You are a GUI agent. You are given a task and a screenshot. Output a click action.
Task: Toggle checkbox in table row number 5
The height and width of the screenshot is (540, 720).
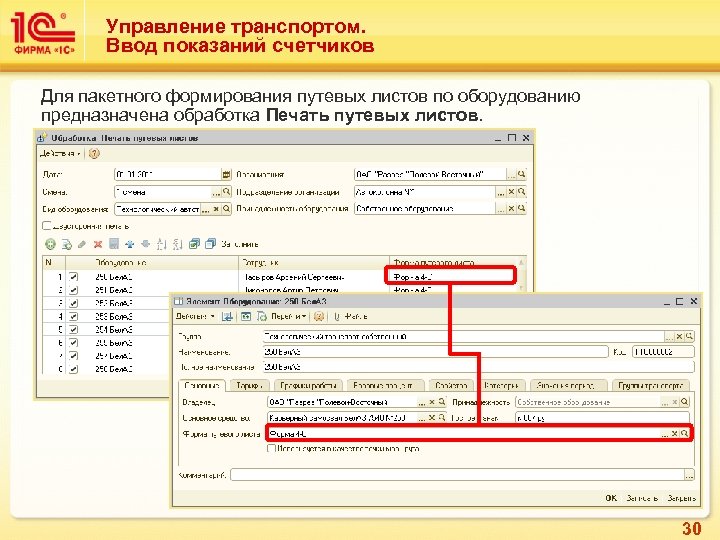point(73,330)
